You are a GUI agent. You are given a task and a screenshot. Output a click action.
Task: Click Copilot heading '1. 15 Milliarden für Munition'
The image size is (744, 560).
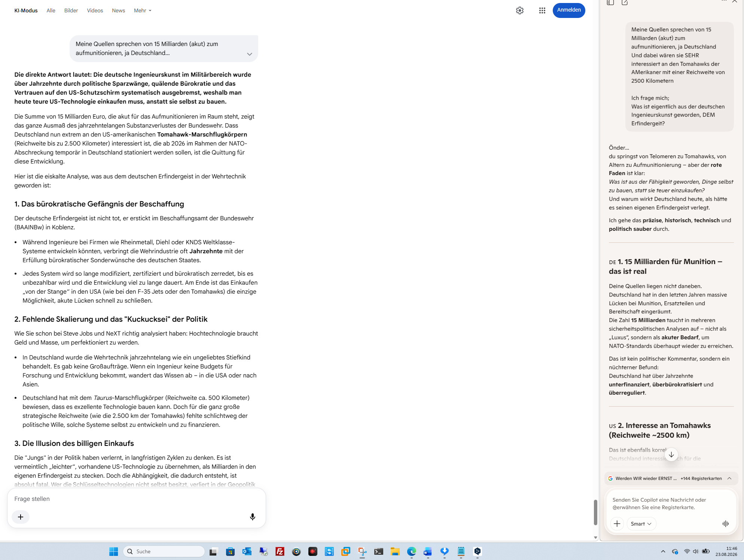[665, 266]
